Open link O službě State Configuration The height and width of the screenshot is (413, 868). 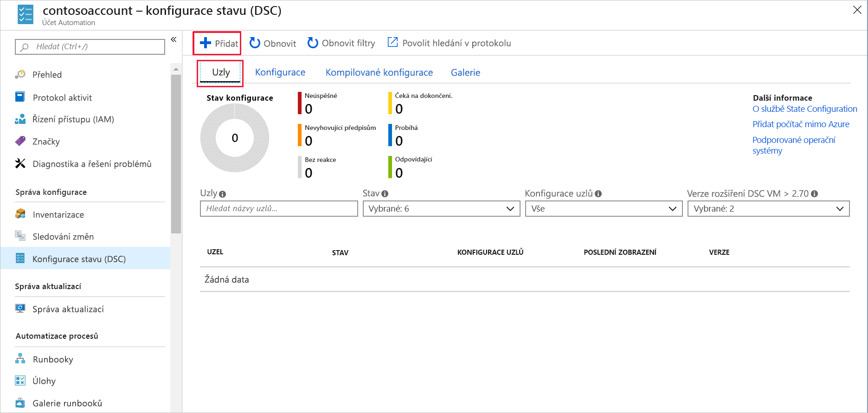(x=805, y=109)
